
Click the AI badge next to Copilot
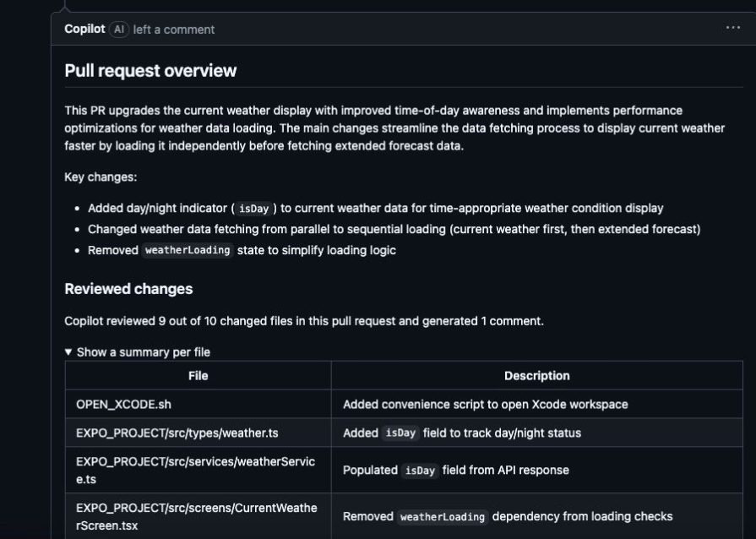(117, 29)
